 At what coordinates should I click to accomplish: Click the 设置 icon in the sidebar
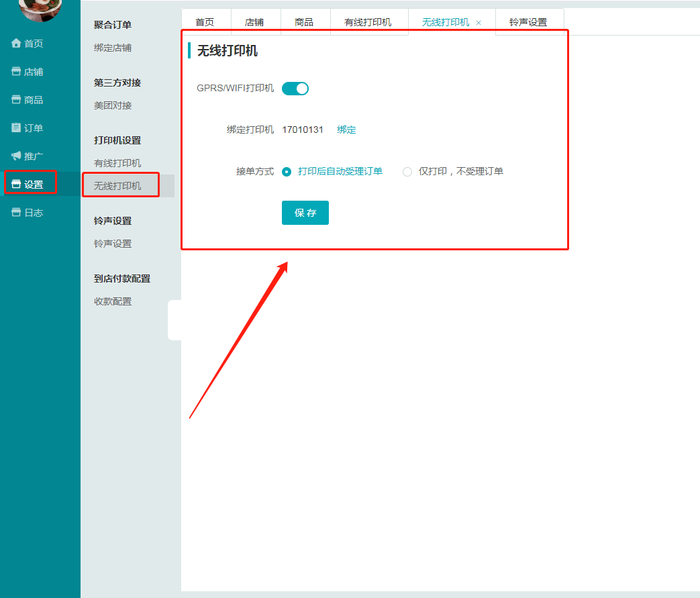coord(16,184)
